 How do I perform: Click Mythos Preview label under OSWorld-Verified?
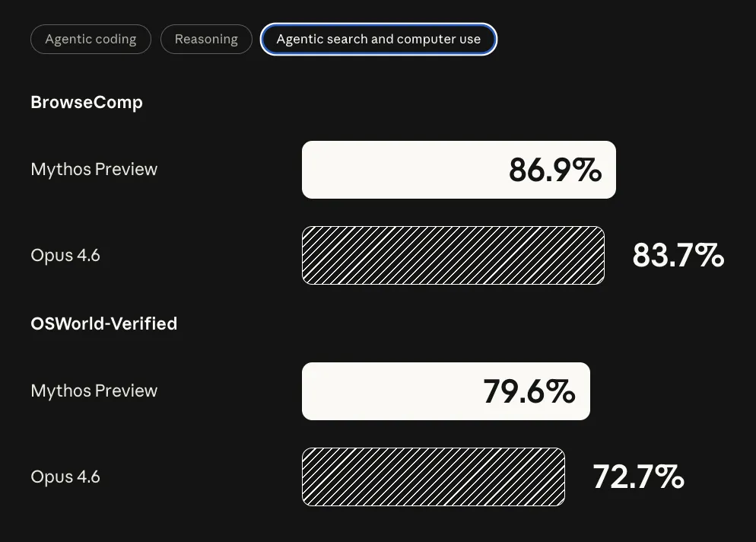94,391
